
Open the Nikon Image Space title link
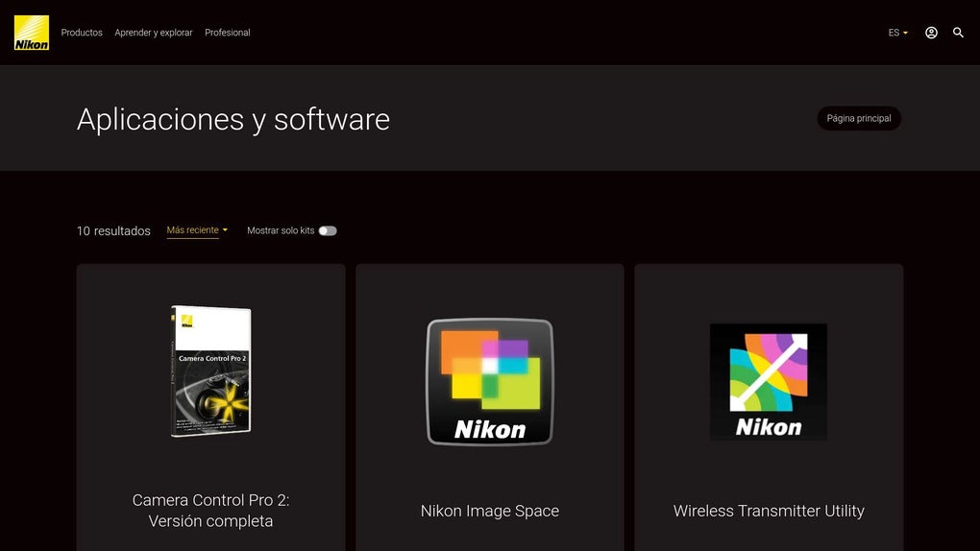pos(490,511)
